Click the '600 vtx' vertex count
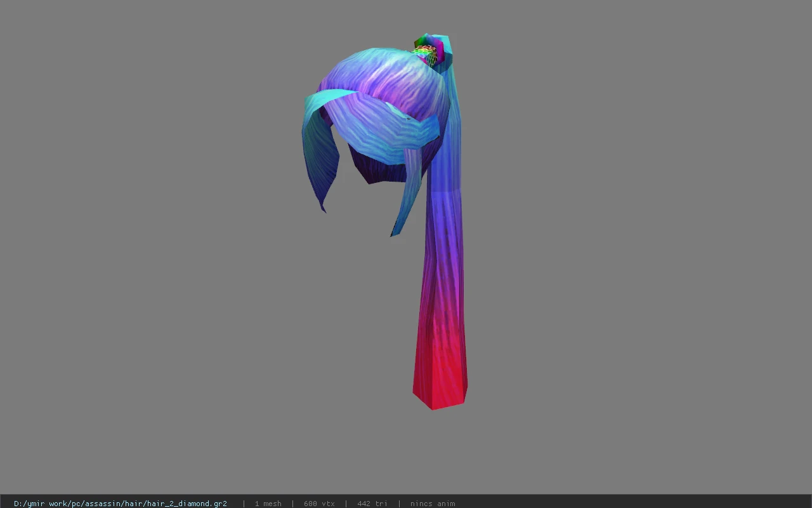This screenshot has height=508, width=812. coord(319,504)
